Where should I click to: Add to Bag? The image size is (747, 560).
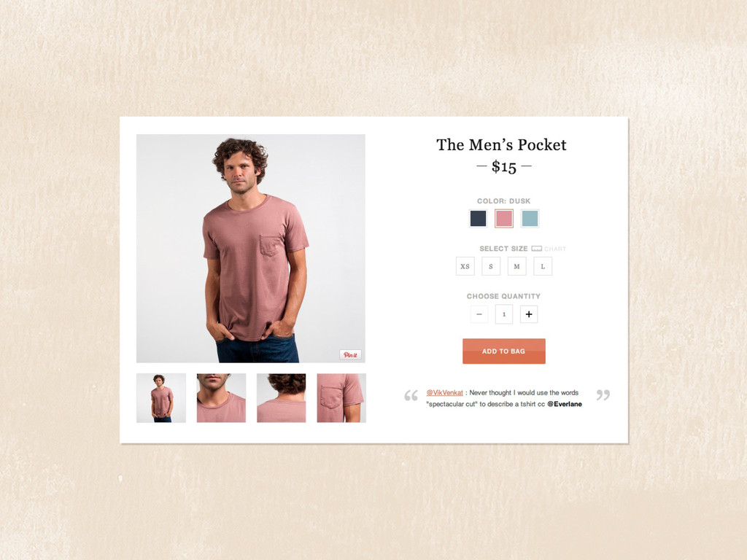pyautogui.click(x=504, y=351)
